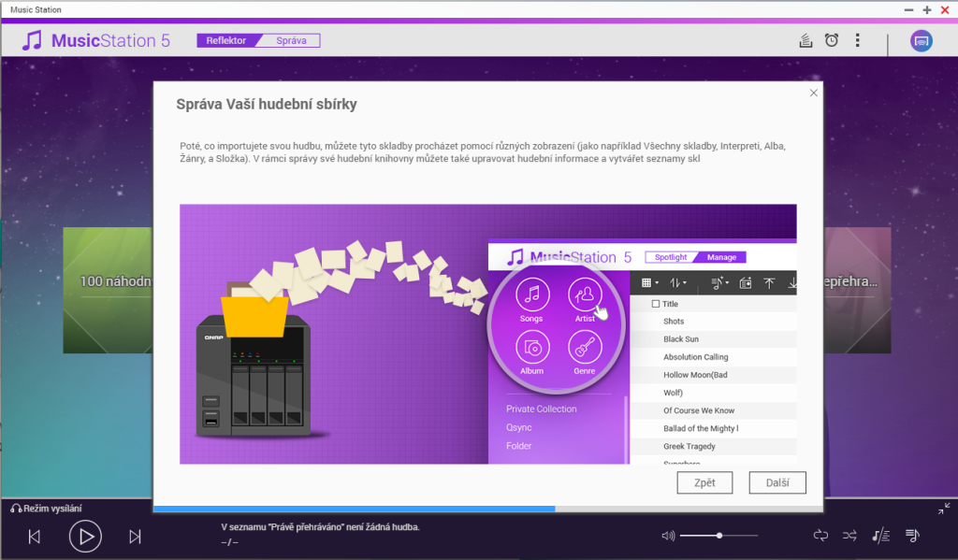958x560 pixels.
Task: Open the 100 náhodn playlist card
Action: point(109,290)
